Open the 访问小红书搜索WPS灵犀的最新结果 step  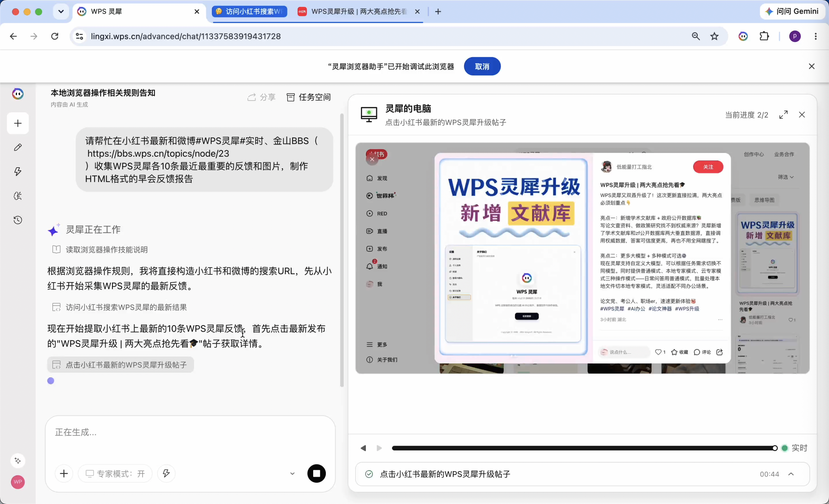coord(119,307)
